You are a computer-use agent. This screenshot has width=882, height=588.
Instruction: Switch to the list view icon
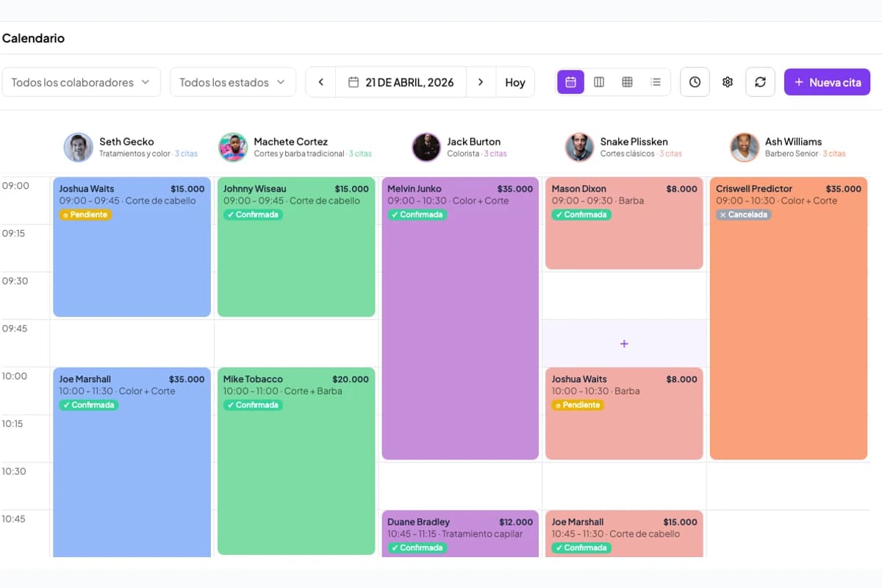pyautogui.click(x=656, y=82)
